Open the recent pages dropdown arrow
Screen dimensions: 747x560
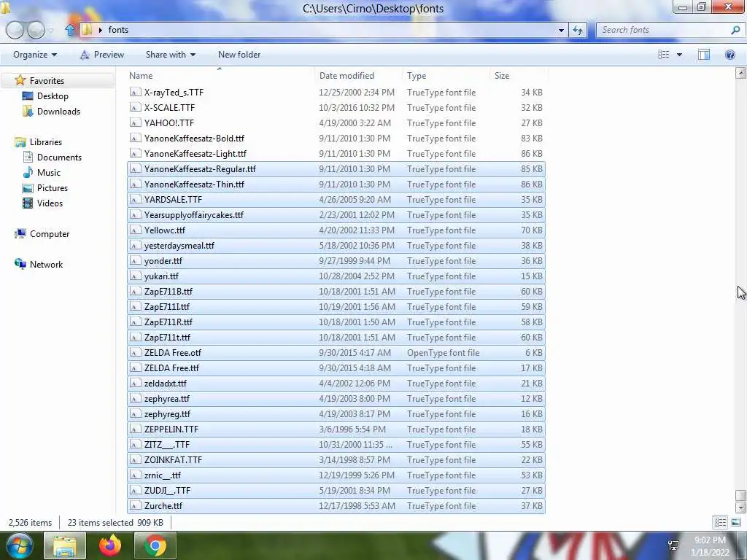51,30
